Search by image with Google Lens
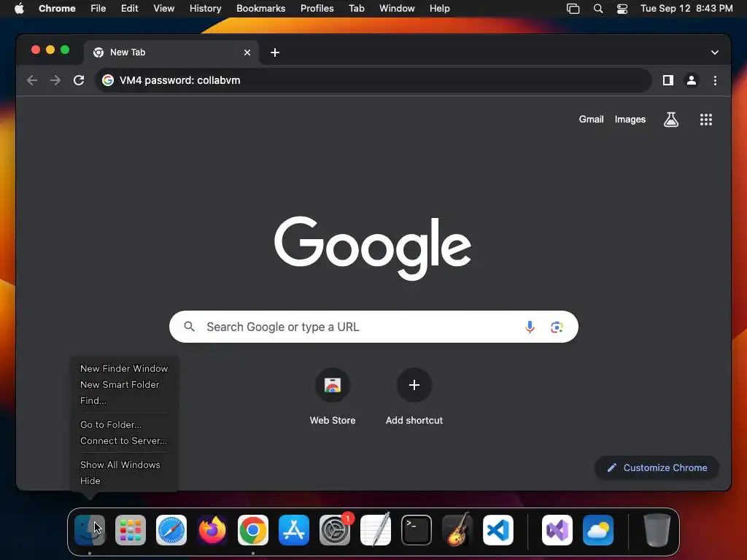 coord(557,327)
